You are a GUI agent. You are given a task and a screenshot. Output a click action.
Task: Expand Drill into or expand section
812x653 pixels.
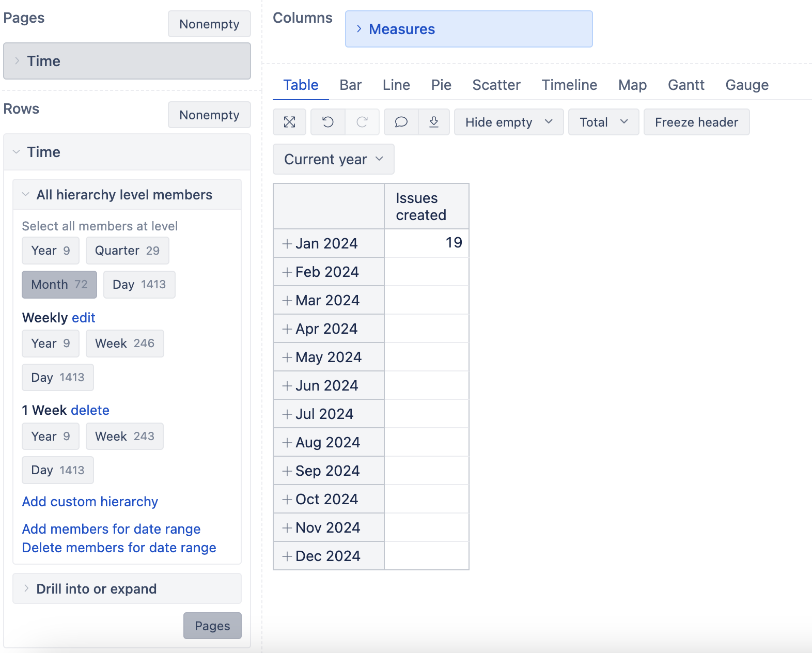pos(127,588)
